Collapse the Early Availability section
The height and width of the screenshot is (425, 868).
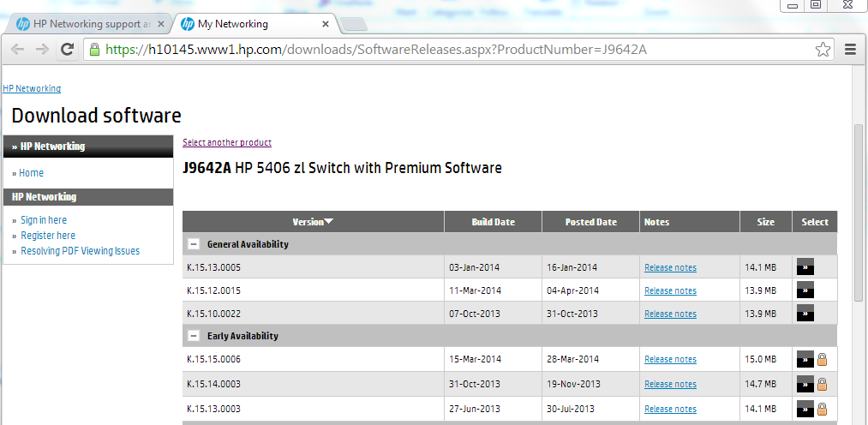click(194, 336)
